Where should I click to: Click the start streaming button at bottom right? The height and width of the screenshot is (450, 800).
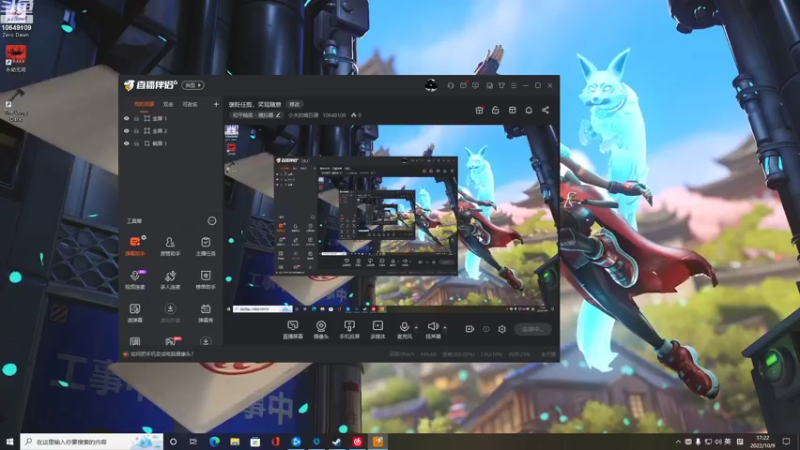(533, 330)
